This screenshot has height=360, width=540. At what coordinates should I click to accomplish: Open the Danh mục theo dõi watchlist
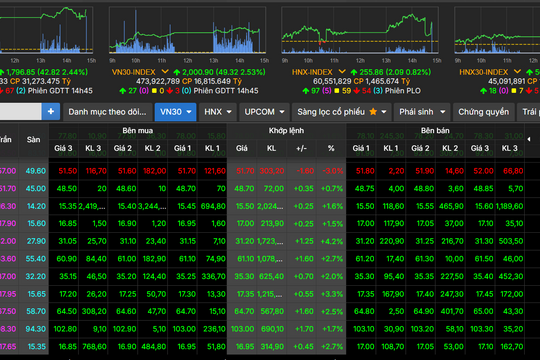[x=107, y=112]
